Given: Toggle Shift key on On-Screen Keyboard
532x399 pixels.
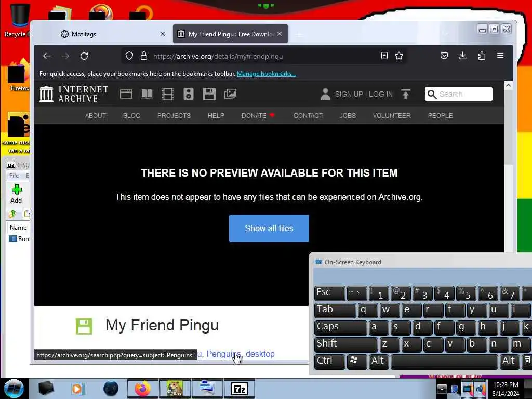Looking at the screenshot, I should (346, 344).
